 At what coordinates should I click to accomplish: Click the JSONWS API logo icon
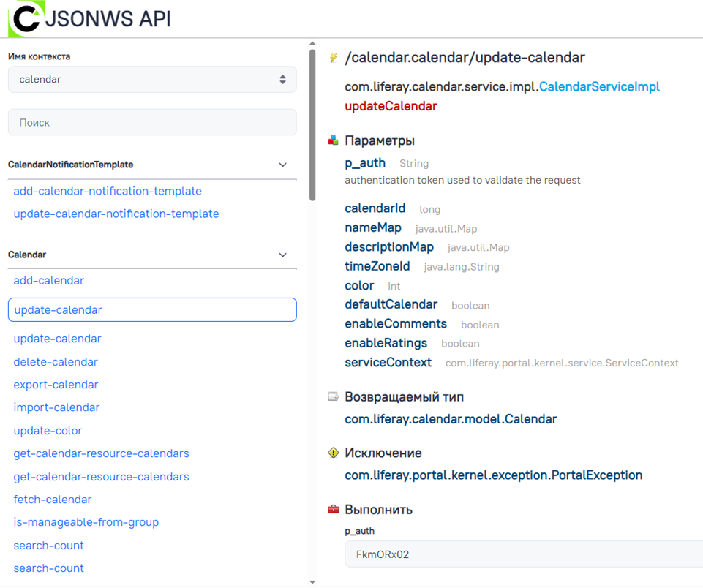[26, 19]
